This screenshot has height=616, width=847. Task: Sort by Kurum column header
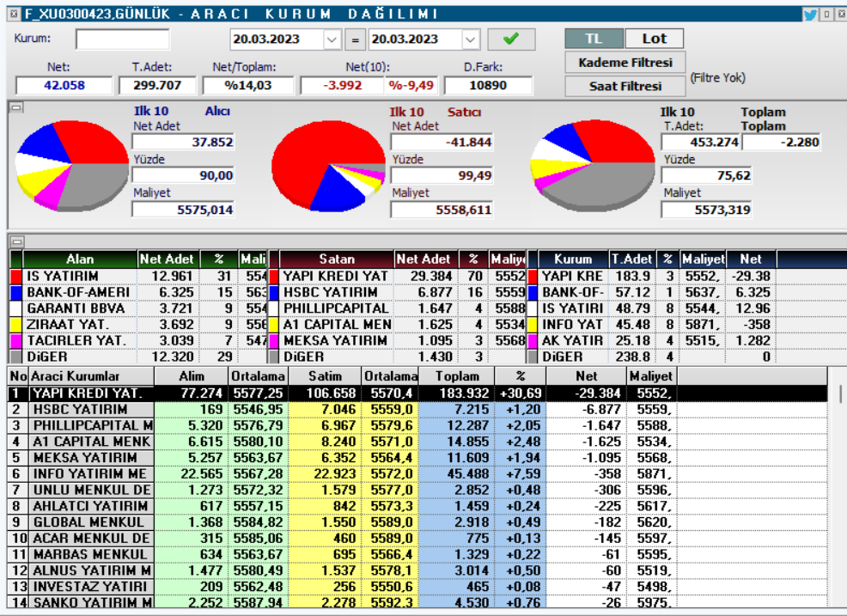[x=573, y=259]
